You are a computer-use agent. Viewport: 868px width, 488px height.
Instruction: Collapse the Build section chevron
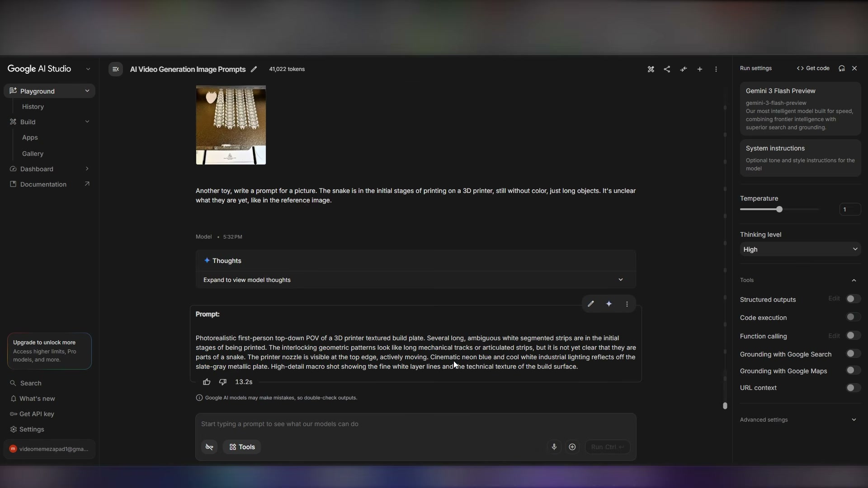(x=87, y=122)
